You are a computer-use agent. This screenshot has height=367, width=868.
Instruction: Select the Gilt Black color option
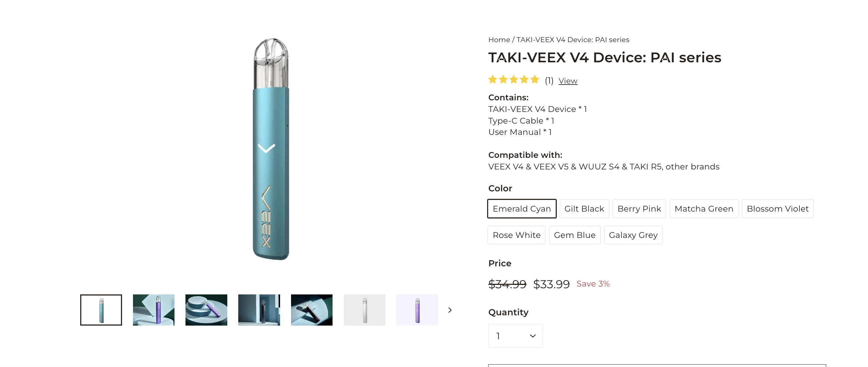(x=584, y=208)
